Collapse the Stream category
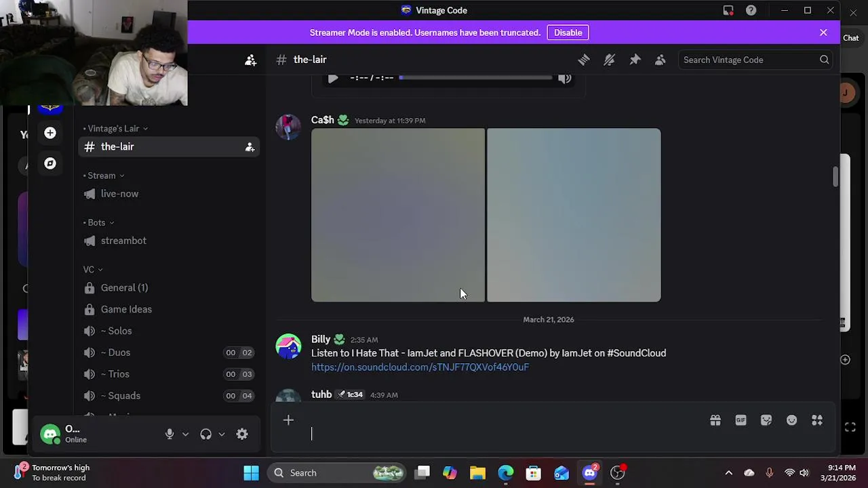Image resolution: width=868 pixels, height=488 pixels. (x=103, y=176)
